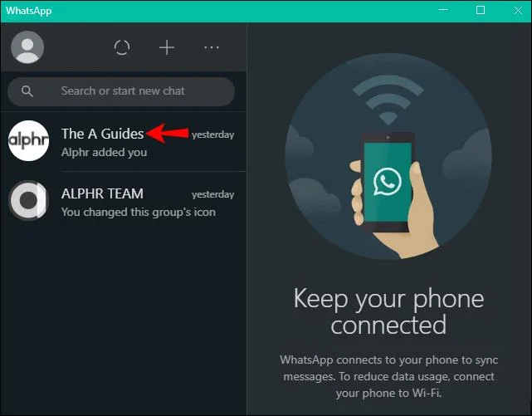The image size is (532, 416).
Task: Open your profile avatar
Action: 27,47
